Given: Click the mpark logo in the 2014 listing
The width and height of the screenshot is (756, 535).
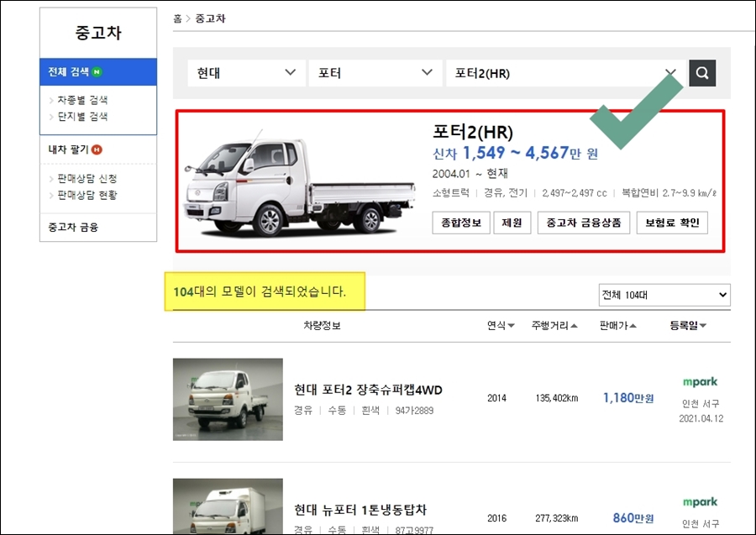Looking at the screenshot, I should 700,382.
